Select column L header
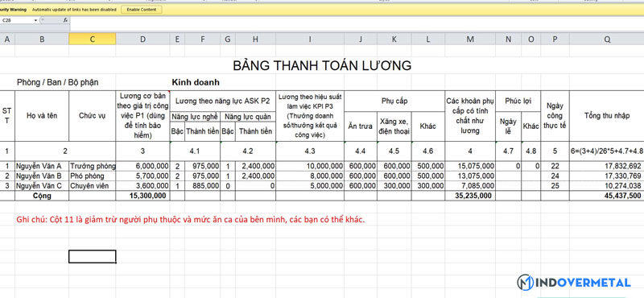 [428, 39]
